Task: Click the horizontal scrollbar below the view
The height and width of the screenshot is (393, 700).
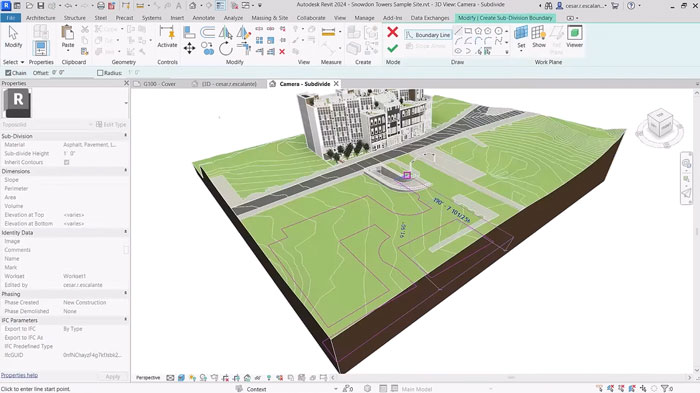Action: [512, 377]
